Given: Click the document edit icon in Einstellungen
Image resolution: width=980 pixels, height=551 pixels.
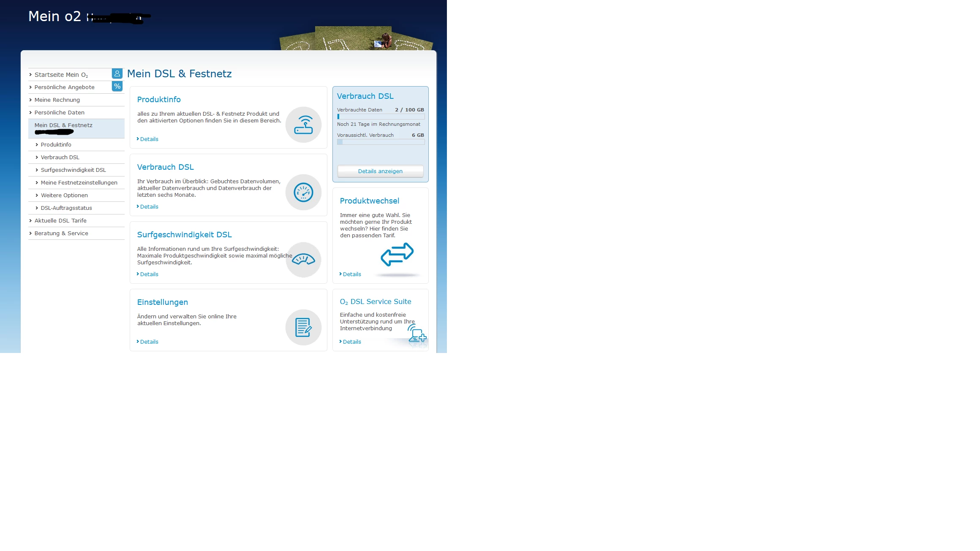Looking at the screenshot, I should (303, 327).
